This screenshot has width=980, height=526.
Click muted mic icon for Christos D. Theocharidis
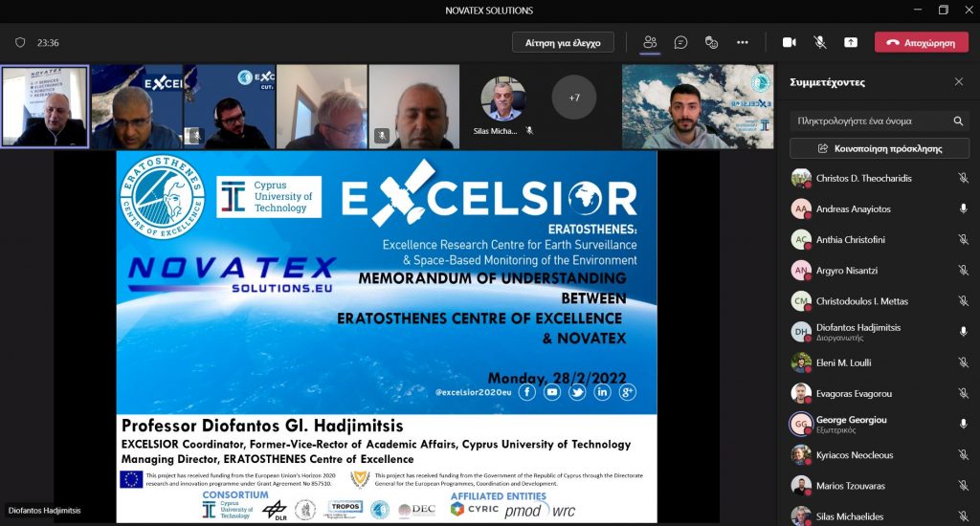tap(963, 178)
